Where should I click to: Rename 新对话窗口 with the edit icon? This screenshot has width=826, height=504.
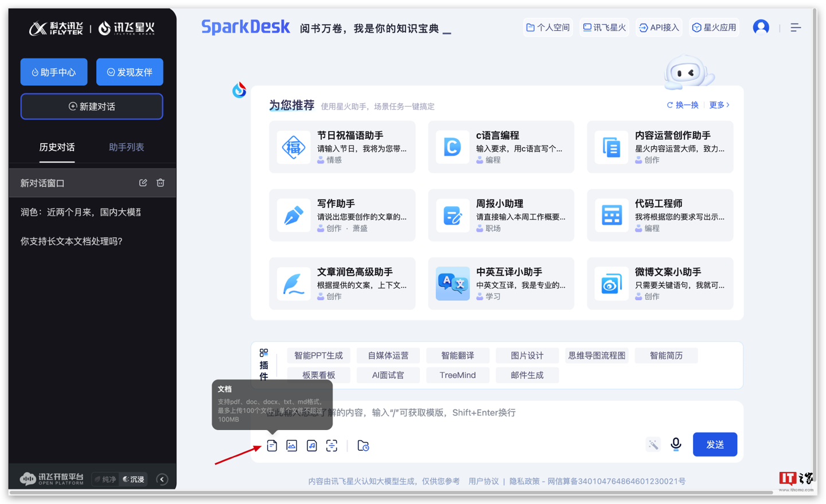coord(143,183)
